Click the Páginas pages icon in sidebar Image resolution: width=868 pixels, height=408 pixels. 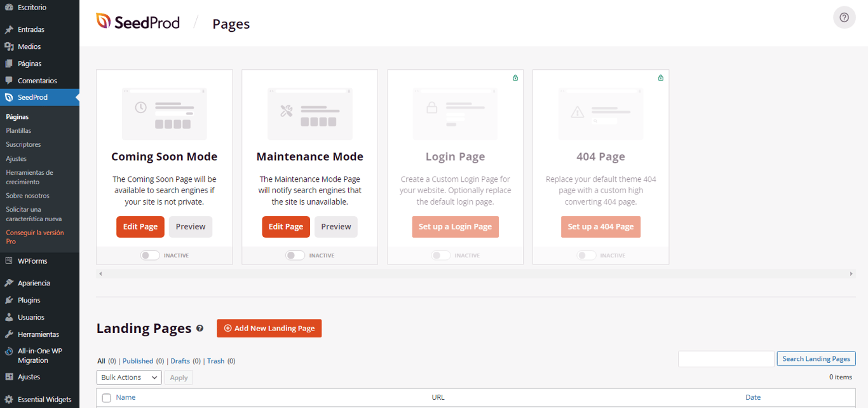[x=9, y=64]
